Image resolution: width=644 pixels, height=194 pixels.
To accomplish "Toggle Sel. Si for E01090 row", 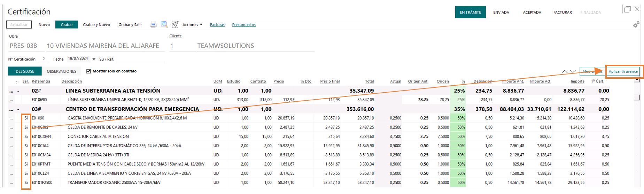I will click(26, 118).
